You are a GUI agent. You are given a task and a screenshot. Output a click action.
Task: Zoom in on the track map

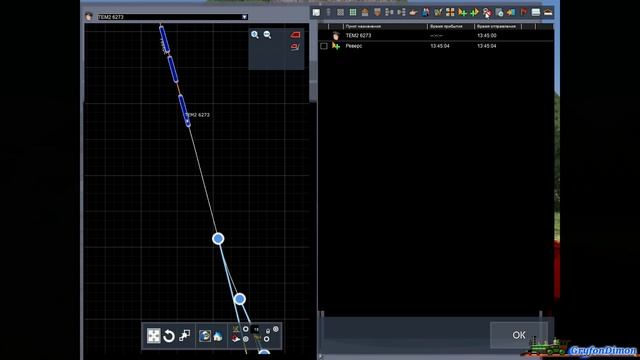(255, 35)
